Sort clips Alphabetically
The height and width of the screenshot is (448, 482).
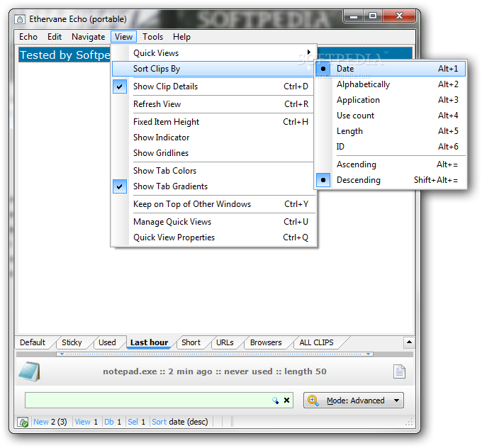(391, 84)
